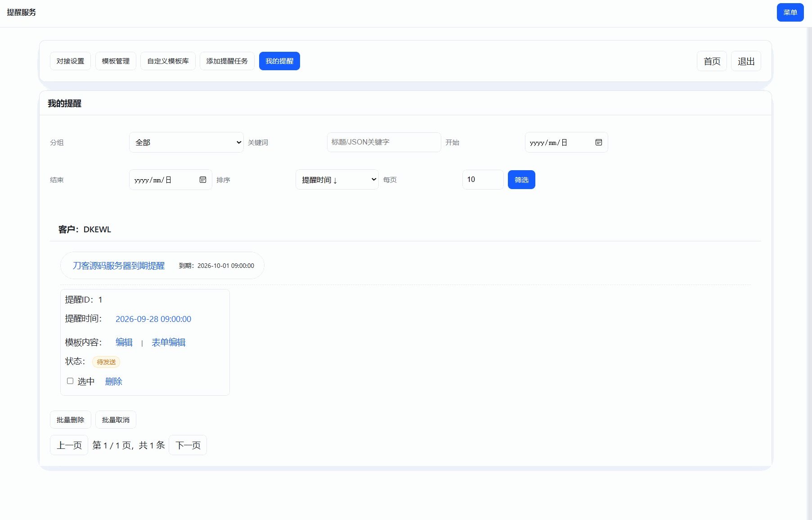Delete the reminder via 删除 link

point(113,382)
